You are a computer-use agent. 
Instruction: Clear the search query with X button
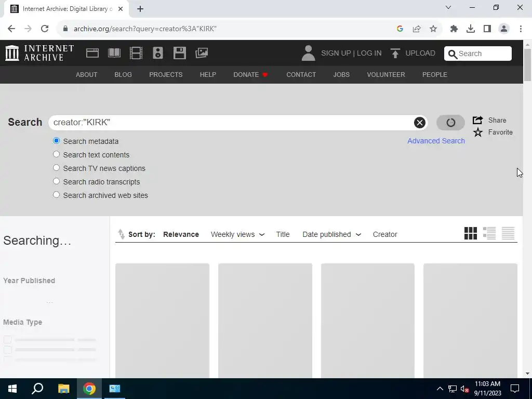[x=419, y=123]
